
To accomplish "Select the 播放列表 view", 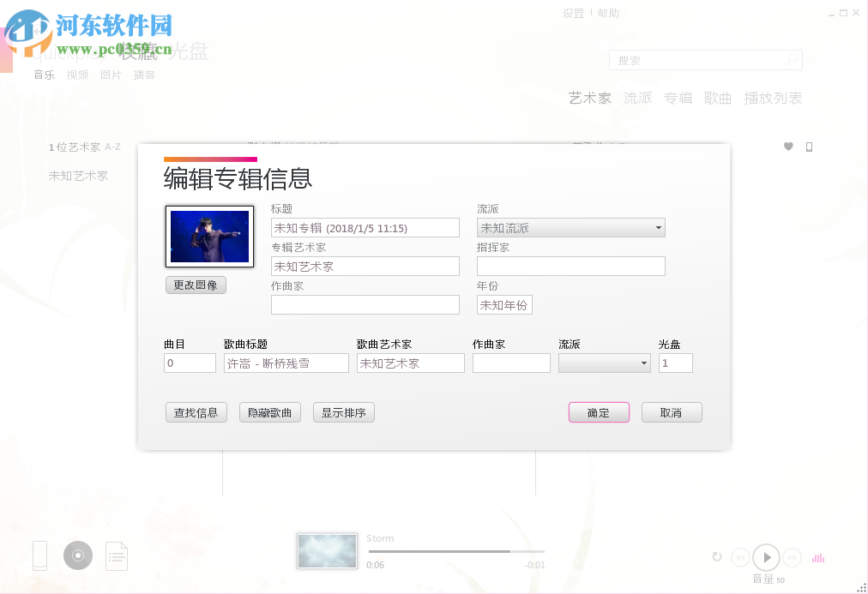I will click(x=773, y=98).
